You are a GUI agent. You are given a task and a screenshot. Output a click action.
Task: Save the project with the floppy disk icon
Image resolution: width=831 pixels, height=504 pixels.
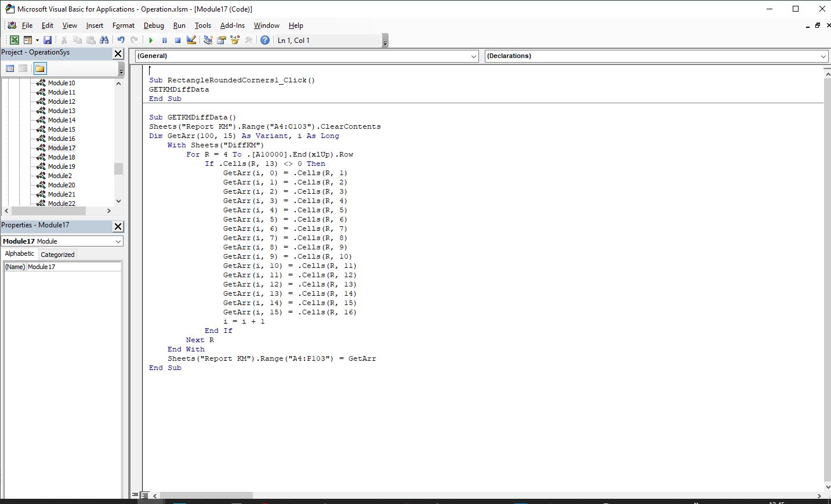click(x=48, y=40)
